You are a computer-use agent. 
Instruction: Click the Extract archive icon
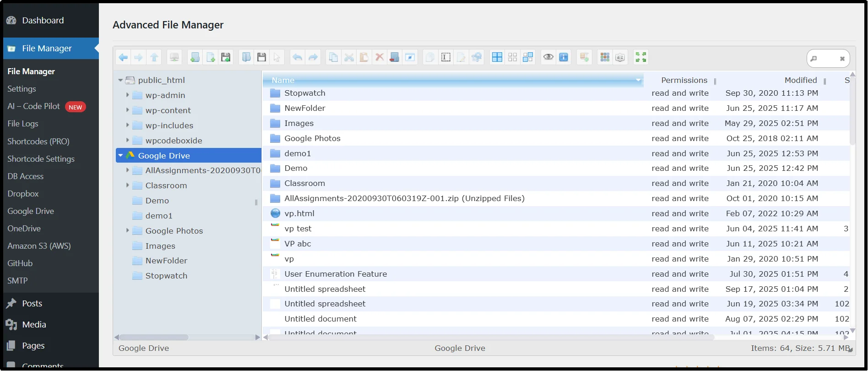coord(584,57)
